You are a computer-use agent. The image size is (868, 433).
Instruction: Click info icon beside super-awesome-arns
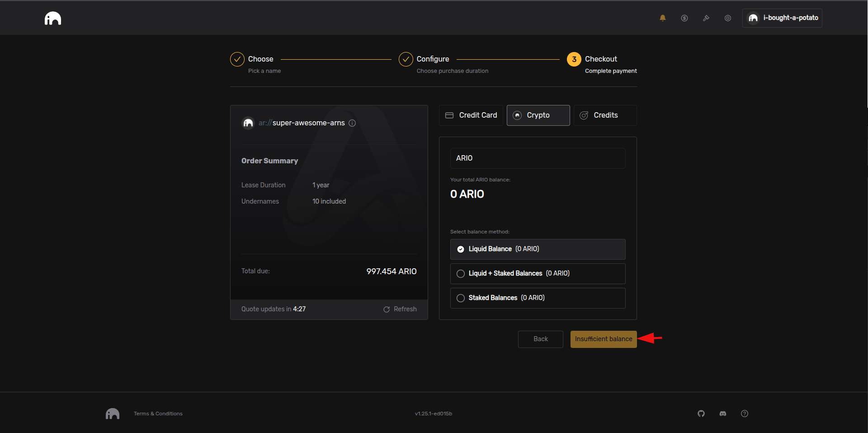pyautogui.click(x=352, y=123)
